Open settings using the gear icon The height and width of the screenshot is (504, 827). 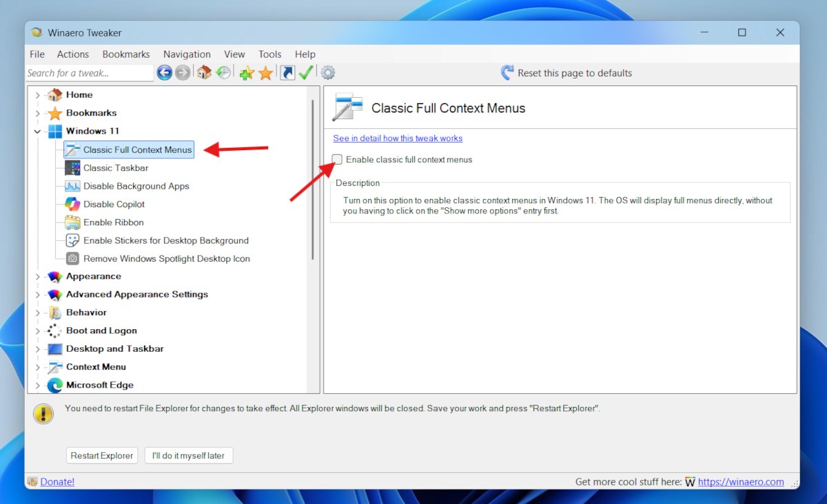coord(327,72)
